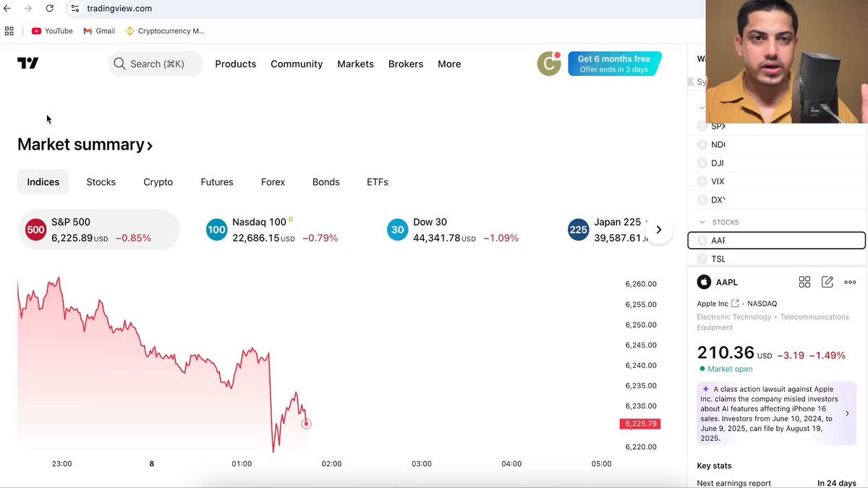Click the browser forward arrow
Screen dimensions: 868x488
(28, 9)
